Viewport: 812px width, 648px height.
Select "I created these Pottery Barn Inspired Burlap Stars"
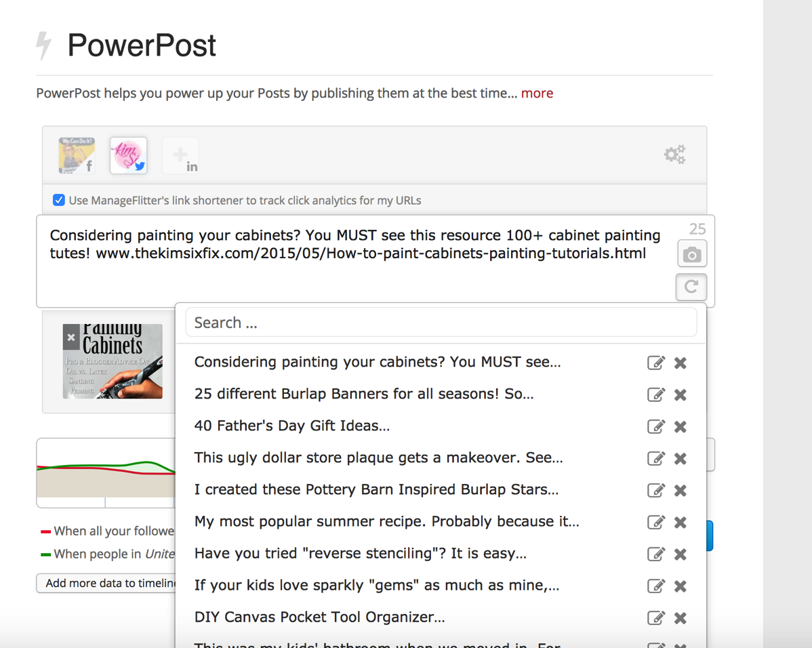376,489
